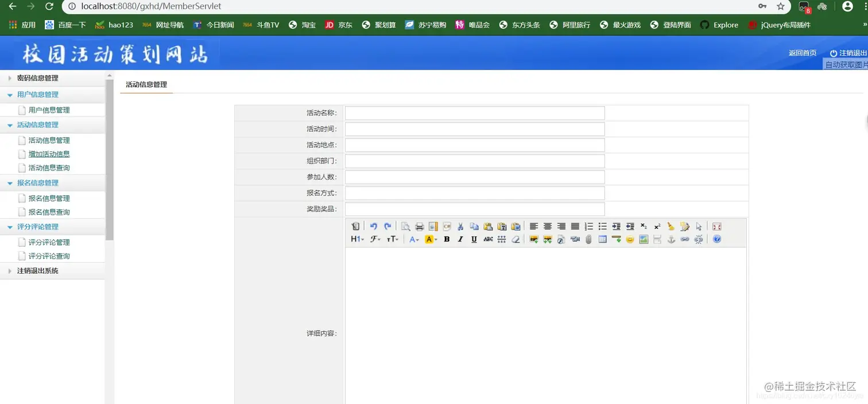Click paste from Word icon
This screenshot has width=868, height=404.
516,226
